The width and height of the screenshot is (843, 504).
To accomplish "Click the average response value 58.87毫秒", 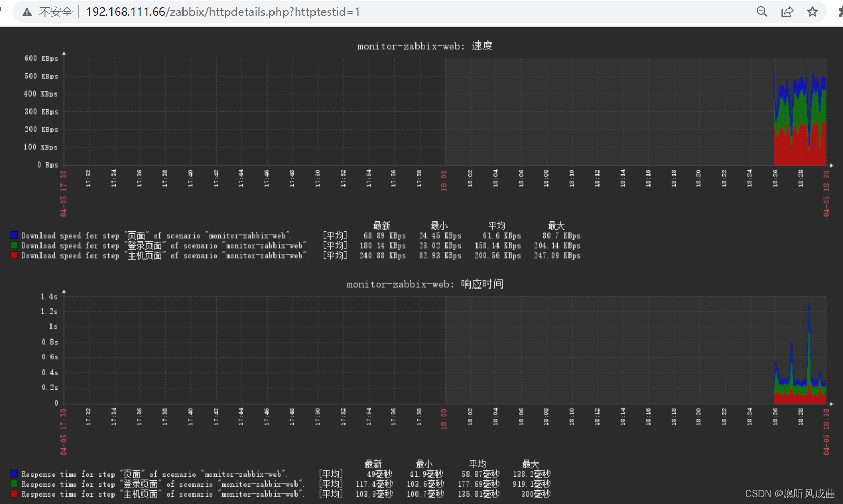I will (481, 475).
